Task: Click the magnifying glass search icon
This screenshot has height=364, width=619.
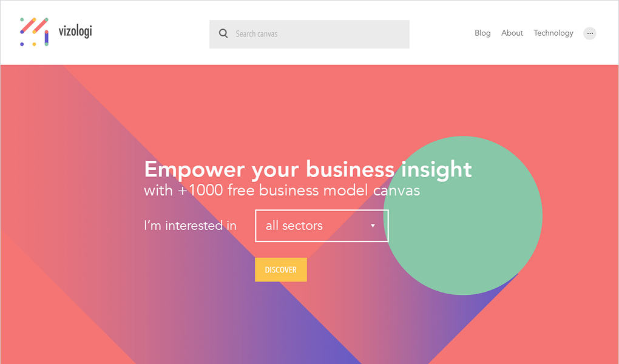Action: (223, 33)
